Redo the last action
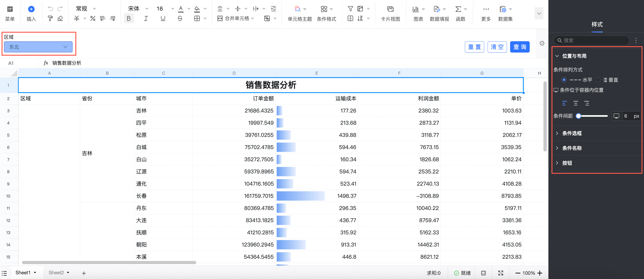 (x=60, y=9)
